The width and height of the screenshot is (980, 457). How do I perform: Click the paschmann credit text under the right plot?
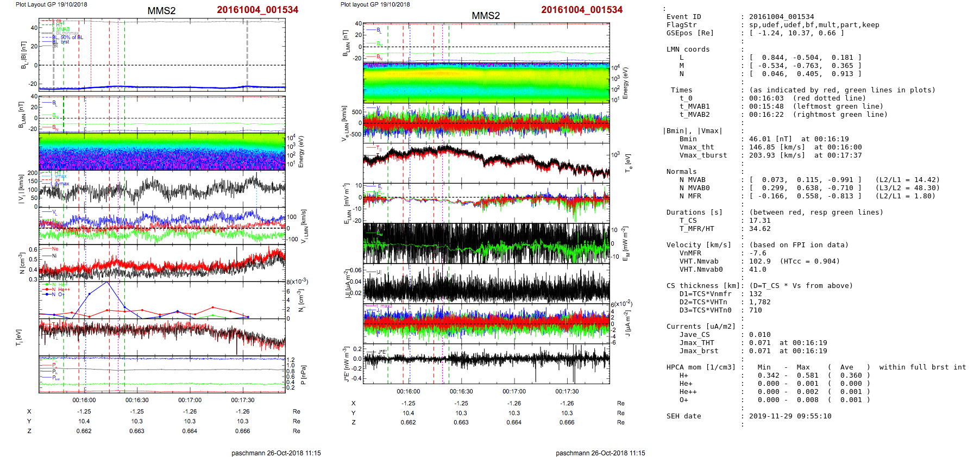point(600,453)
